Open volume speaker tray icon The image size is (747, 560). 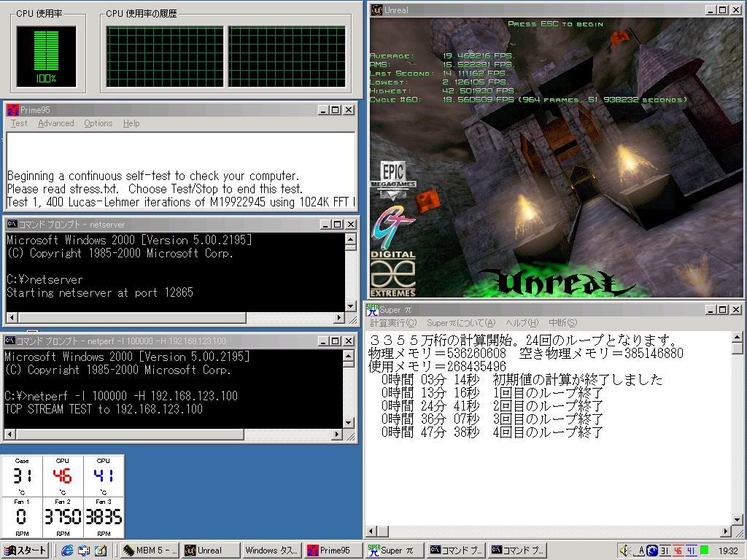click(625, 551)
